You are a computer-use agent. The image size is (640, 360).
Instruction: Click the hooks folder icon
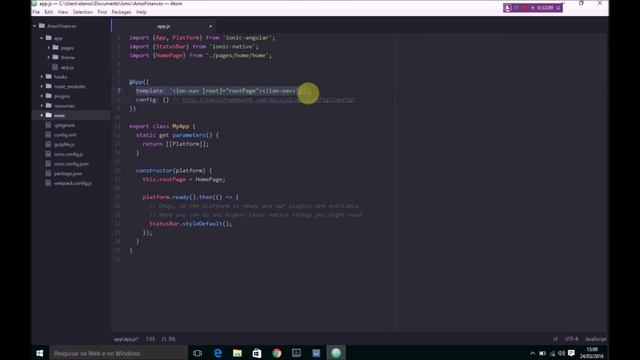pos(49,77)
